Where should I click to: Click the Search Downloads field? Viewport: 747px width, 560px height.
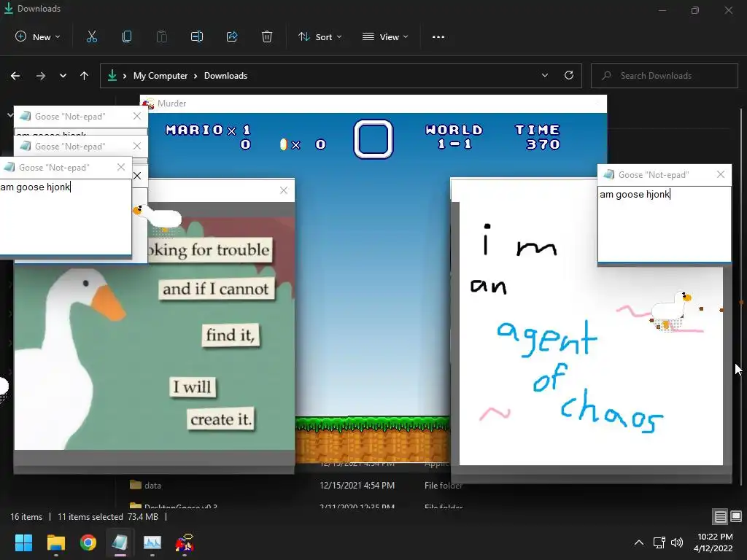pos(664,76)
